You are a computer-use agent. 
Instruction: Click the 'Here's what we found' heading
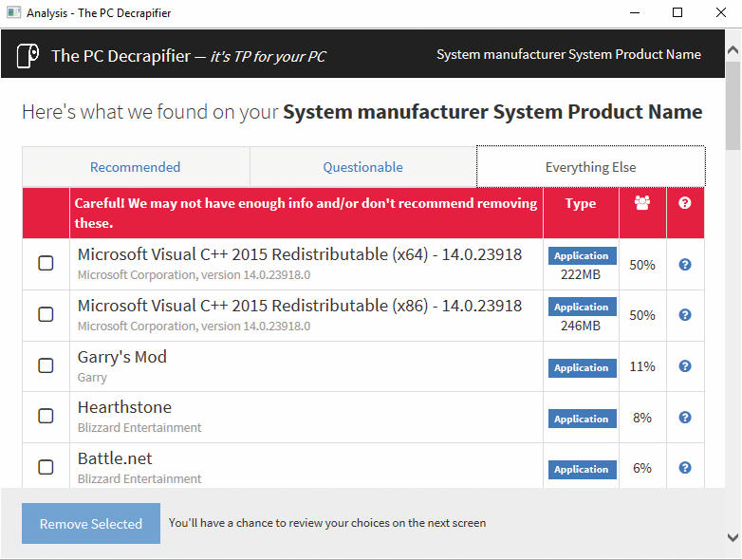[x=362, y=112]
